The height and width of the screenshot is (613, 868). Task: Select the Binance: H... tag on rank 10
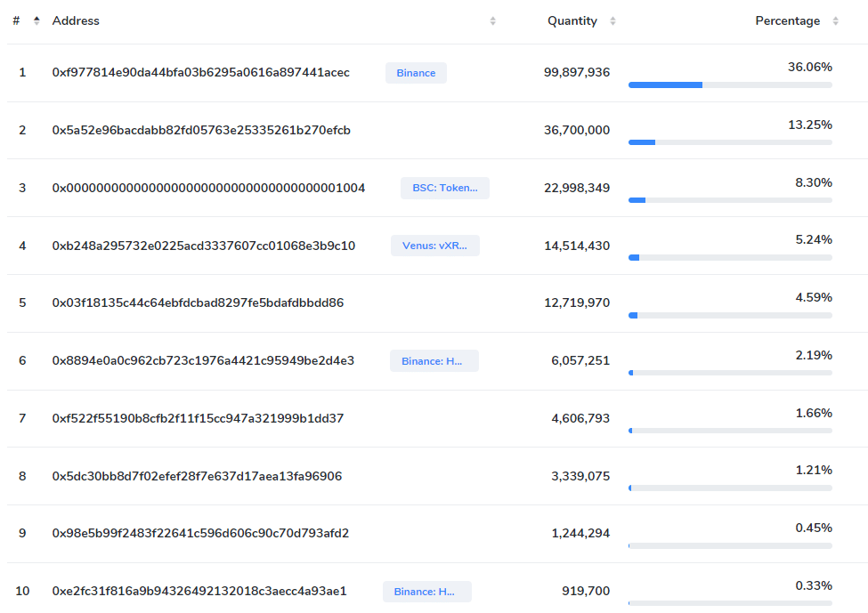point(426,591)
